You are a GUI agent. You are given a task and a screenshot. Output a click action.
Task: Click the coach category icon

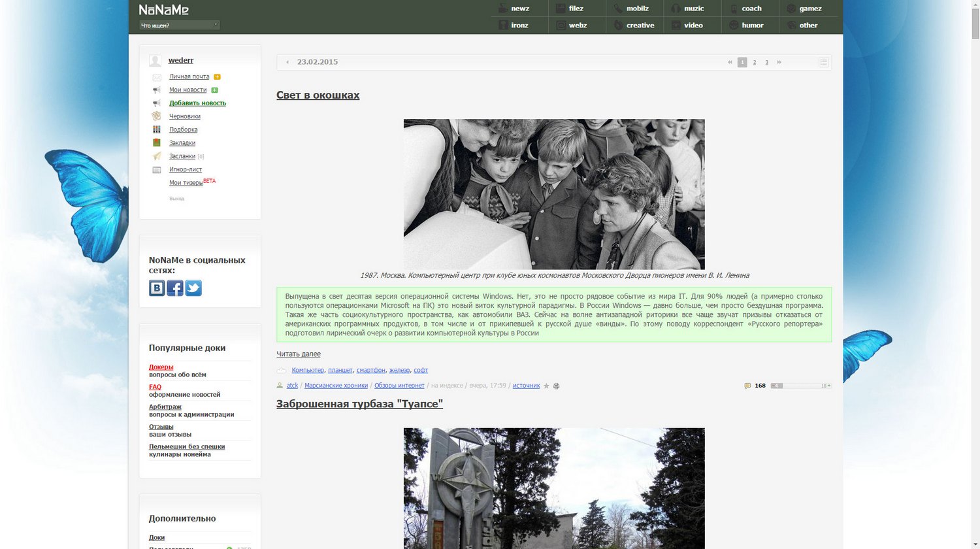tap(734, 8)
